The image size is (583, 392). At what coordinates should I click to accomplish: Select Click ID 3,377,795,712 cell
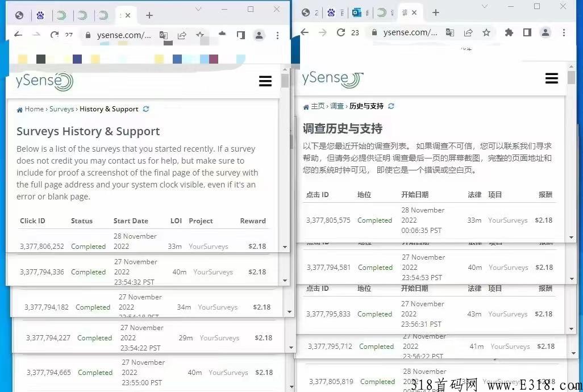pos(330,347)
